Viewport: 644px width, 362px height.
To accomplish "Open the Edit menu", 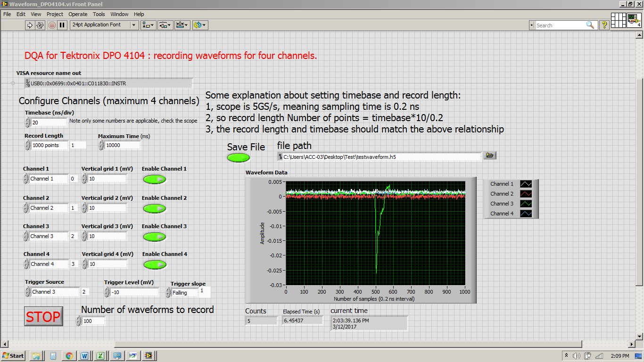I will pos(21,14).
